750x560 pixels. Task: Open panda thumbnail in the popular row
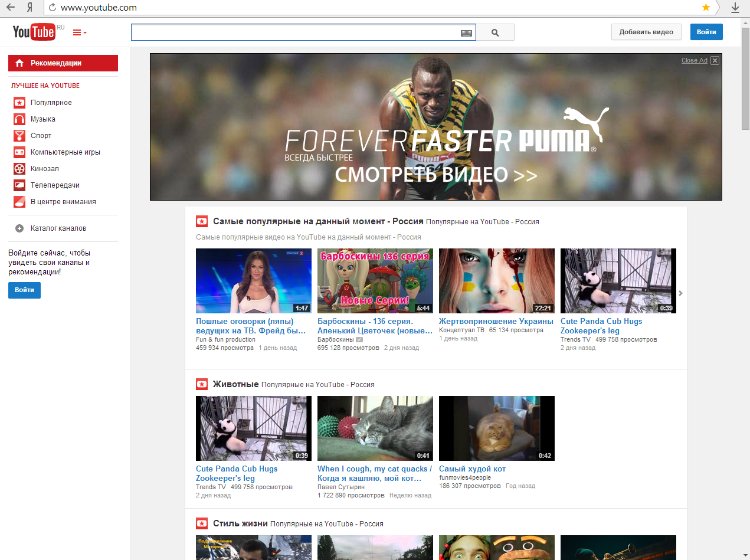pos(618,281)
